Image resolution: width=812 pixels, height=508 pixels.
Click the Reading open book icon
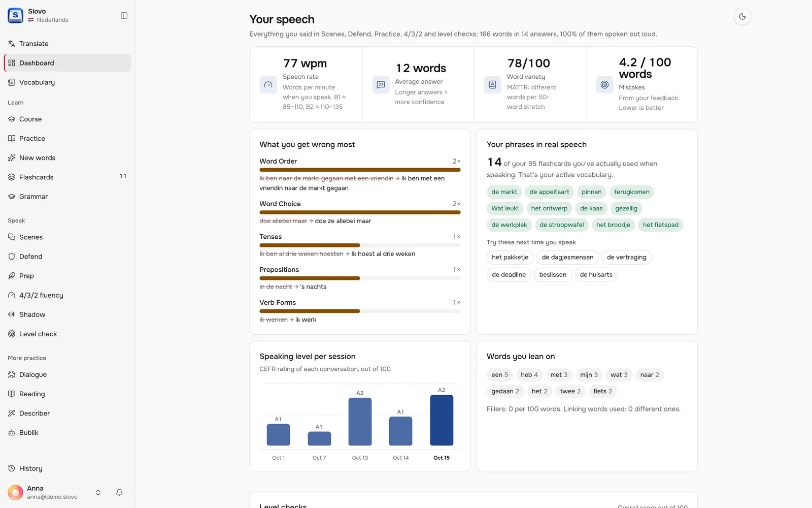(x=12, y=394)
